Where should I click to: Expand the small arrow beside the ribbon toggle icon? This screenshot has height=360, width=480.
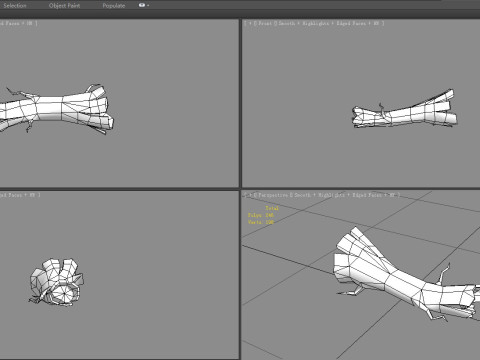point(148,5)
